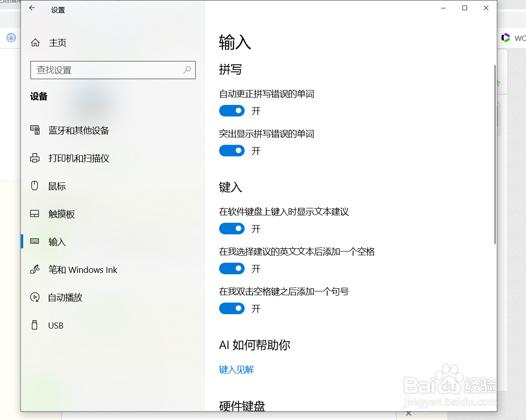Toggle off software keyboard text suggestions
526x420 pixels.
tap(232, 228)
